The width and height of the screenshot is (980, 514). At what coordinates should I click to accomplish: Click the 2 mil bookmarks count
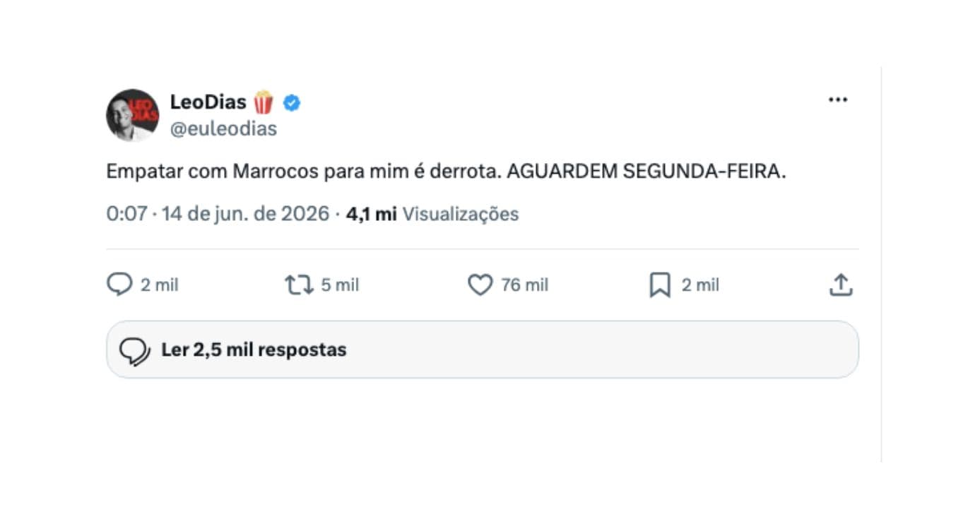pyautogui.click(x=700, y=285)
